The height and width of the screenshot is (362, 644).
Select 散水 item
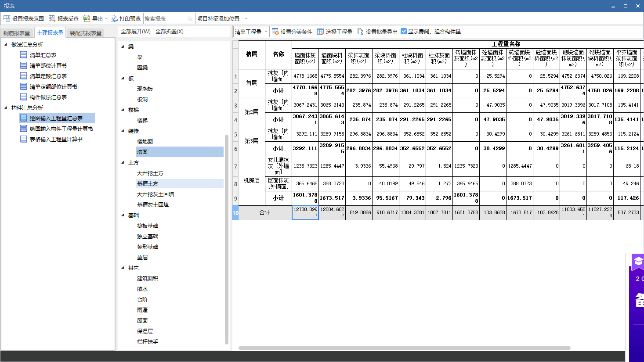pos(142,289)
